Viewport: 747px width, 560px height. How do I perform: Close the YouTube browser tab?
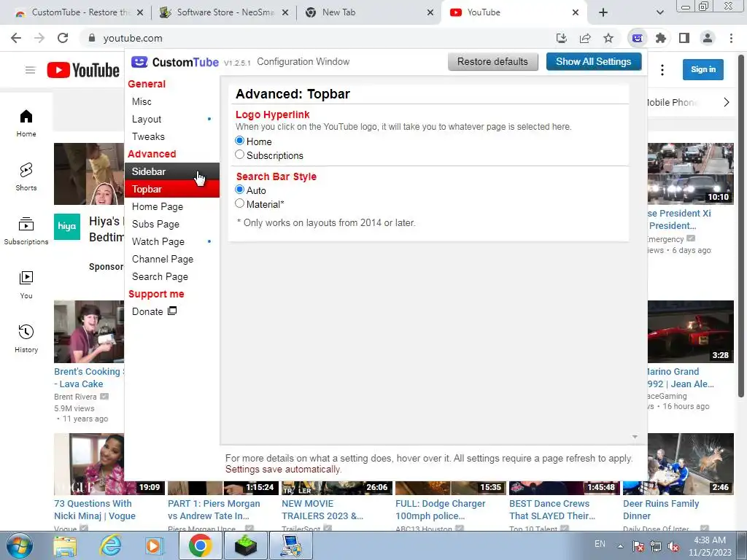click(x=576, y=12)
